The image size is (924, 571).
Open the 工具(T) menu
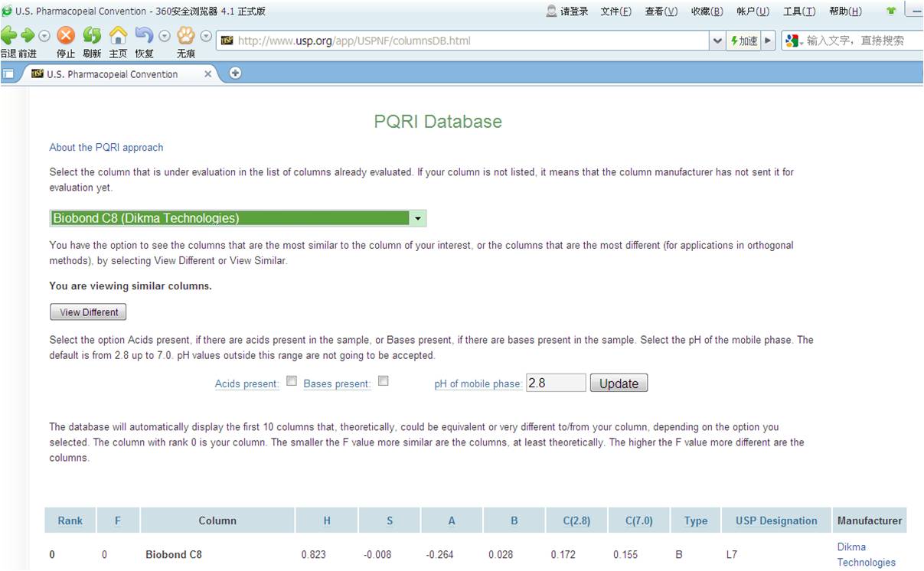pos(799,11)
